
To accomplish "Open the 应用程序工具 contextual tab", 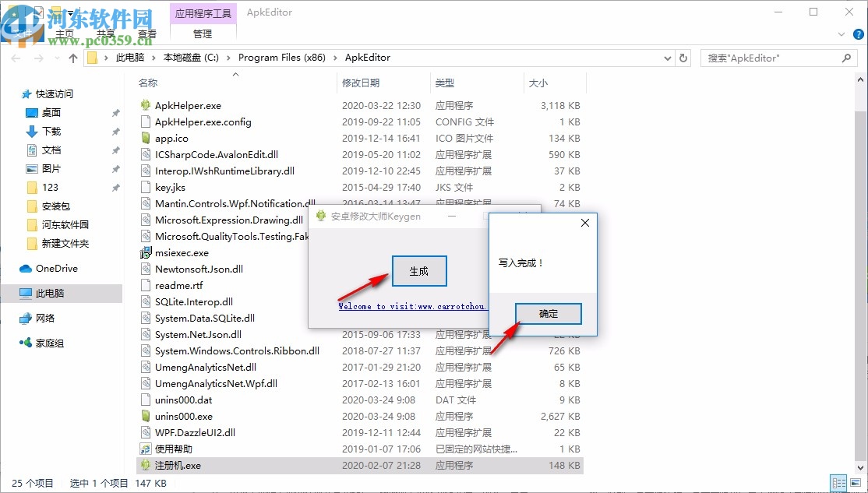I will click(x=203, y=13).
